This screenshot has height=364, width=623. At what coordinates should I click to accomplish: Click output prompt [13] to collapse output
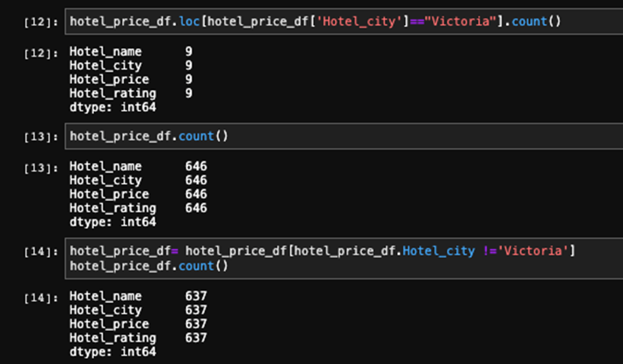coord(41,168)
